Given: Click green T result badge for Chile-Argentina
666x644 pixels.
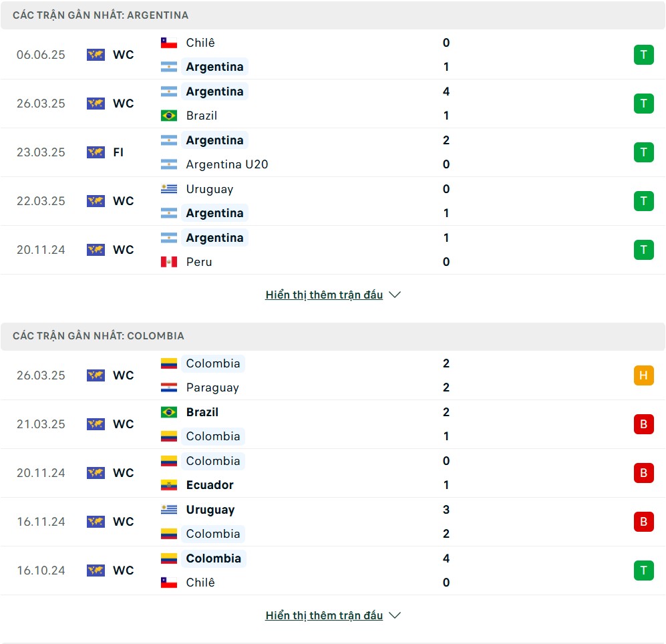Looking at the screenshot, I should click(x=643, y=55).
